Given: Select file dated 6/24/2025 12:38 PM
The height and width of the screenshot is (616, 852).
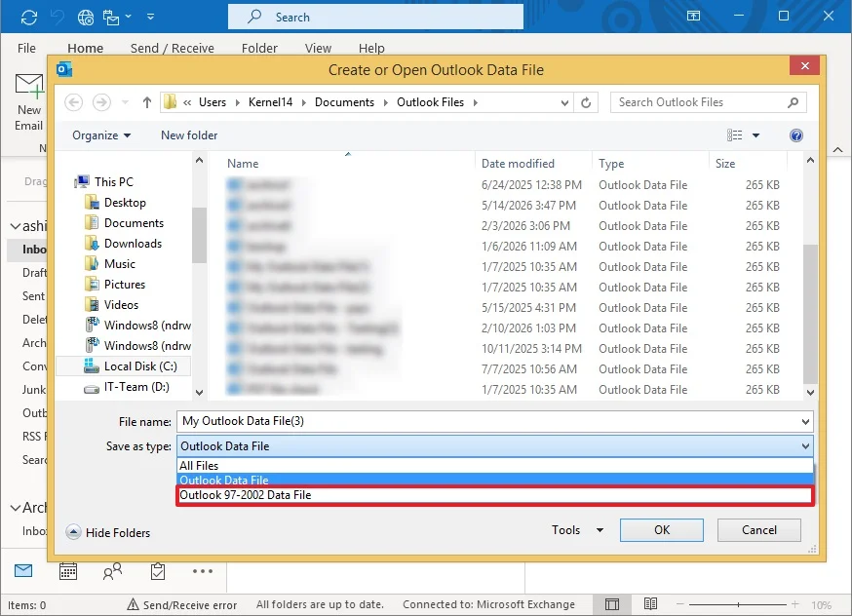Looking at the screenshot, I should (x=504, y=185).
